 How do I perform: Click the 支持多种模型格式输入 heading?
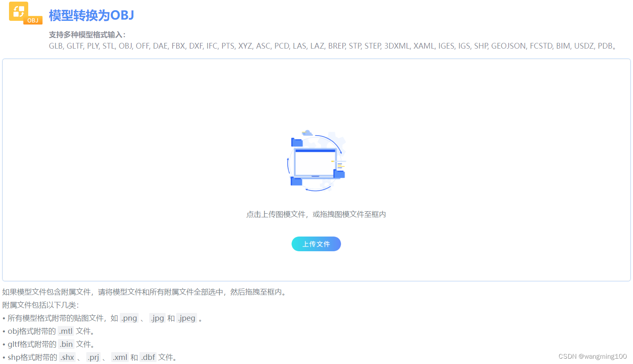click(x=87, y=35)
